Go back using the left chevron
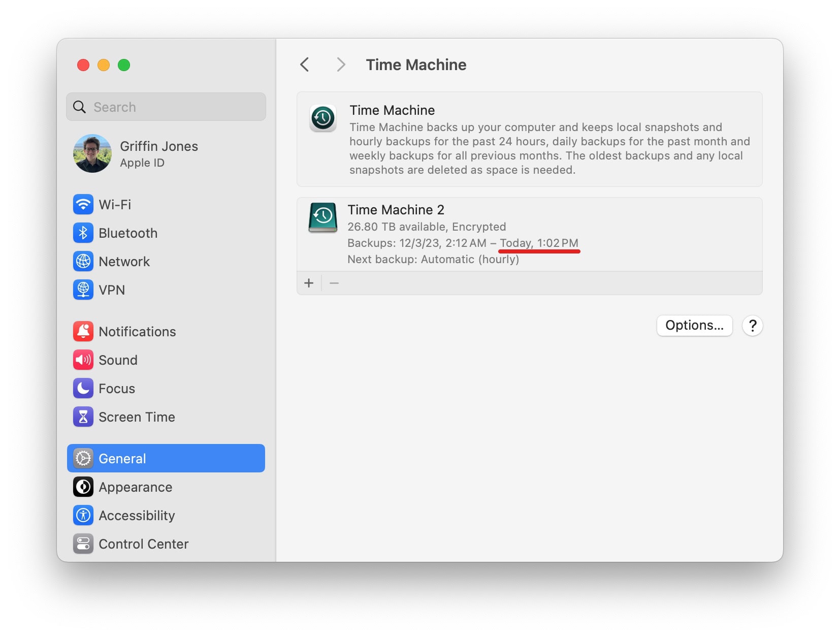 pos(305,65)
